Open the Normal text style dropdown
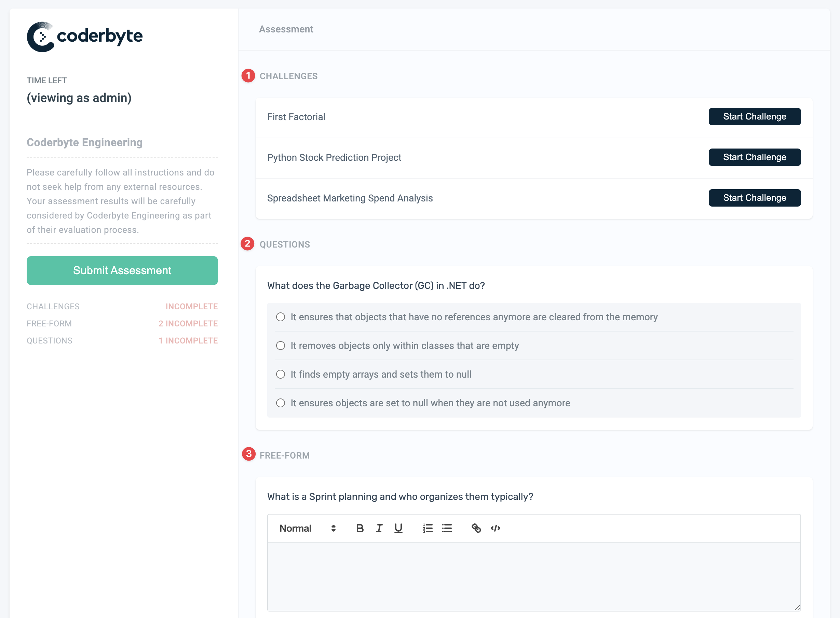840x618 pixels. 307,528
